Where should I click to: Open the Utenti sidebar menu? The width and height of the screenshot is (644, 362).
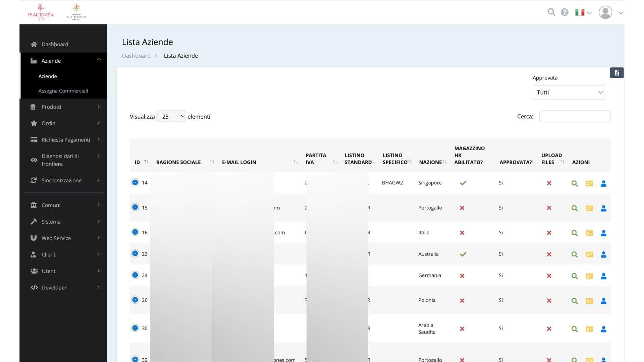point(63,271)
